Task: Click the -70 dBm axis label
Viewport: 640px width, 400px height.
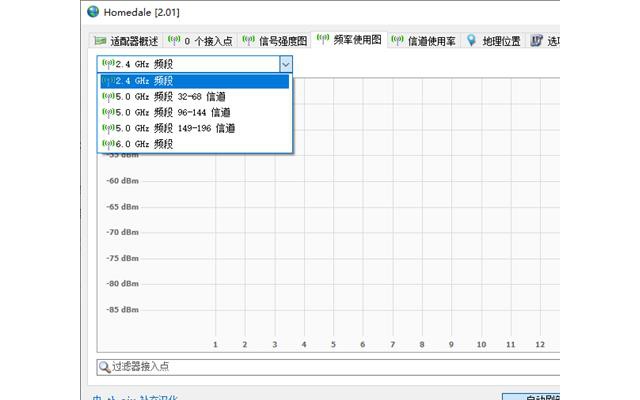Action: tap(122, 232)
